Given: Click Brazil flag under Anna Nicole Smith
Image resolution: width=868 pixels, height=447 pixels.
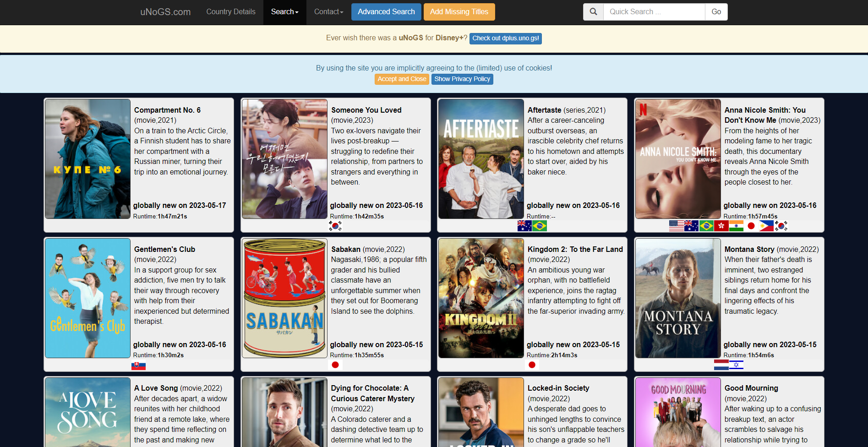Looking at the screenshot, I should pyautogui.click(x=706, y=226).
